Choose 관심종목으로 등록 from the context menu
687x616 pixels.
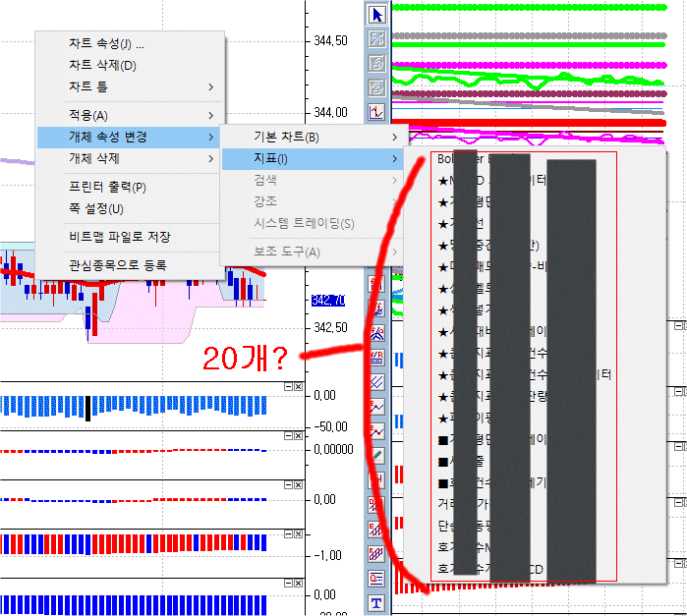117,265
